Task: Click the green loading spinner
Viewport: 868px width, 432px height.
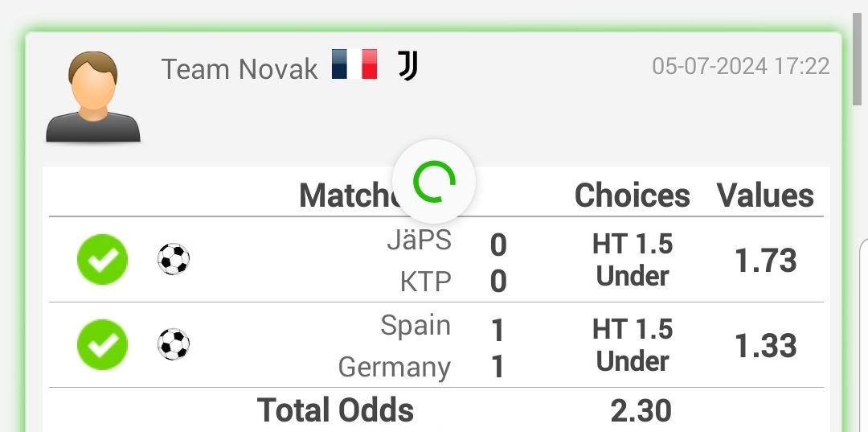Action: (434, 181)
